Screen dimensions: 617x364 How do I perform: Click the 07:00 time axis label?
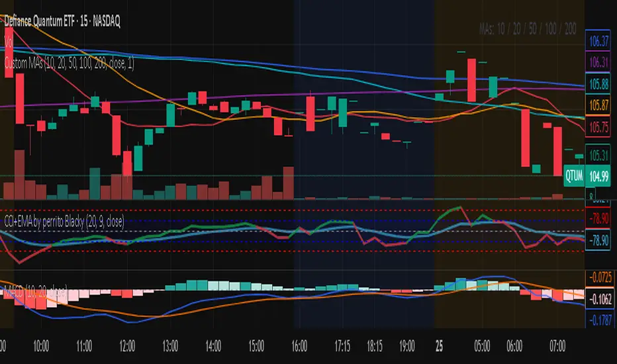[557, 346]
